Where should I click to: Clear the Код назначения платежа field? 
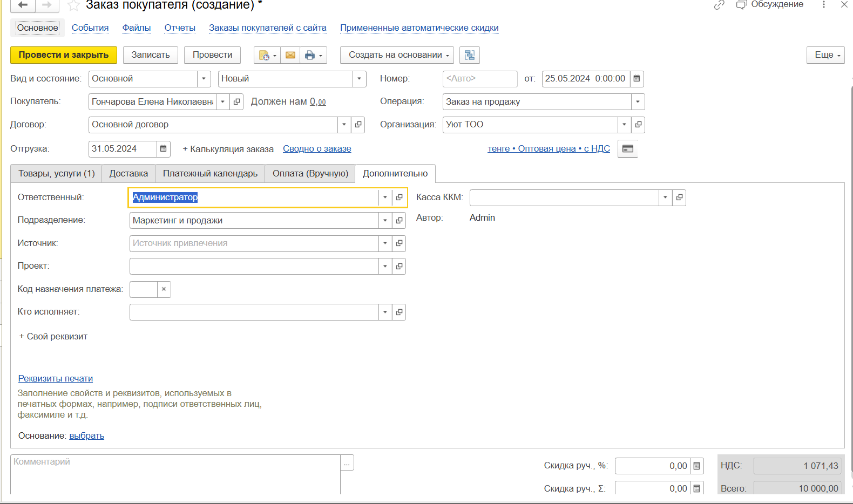point(164,289)
